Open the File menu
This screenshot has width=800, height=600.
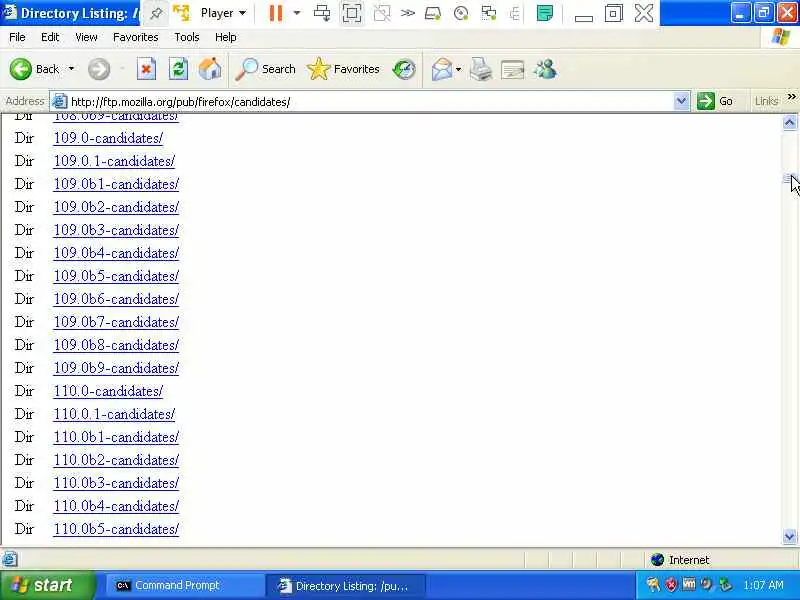pyautogui.click(x=17, y=37)
